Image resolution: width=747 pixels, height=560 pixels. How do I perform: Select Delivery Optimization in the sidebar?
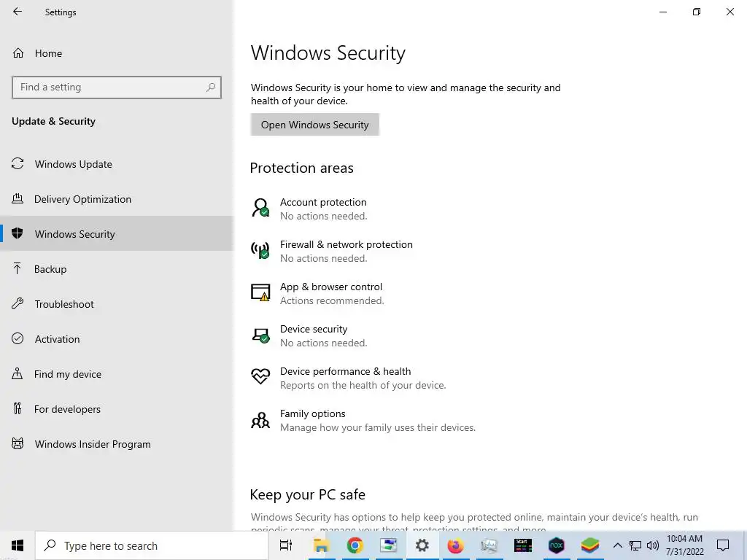point(117,198)
